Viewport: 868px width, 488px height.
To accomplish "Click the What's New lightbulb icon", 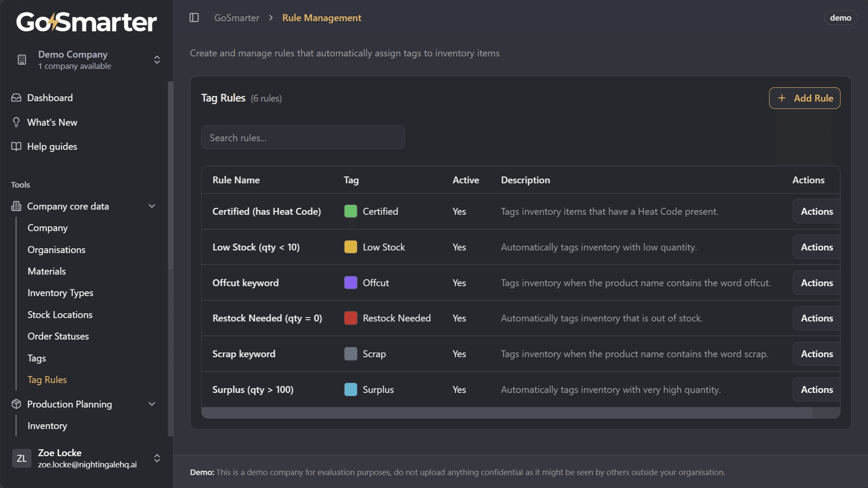I will 16,122.
